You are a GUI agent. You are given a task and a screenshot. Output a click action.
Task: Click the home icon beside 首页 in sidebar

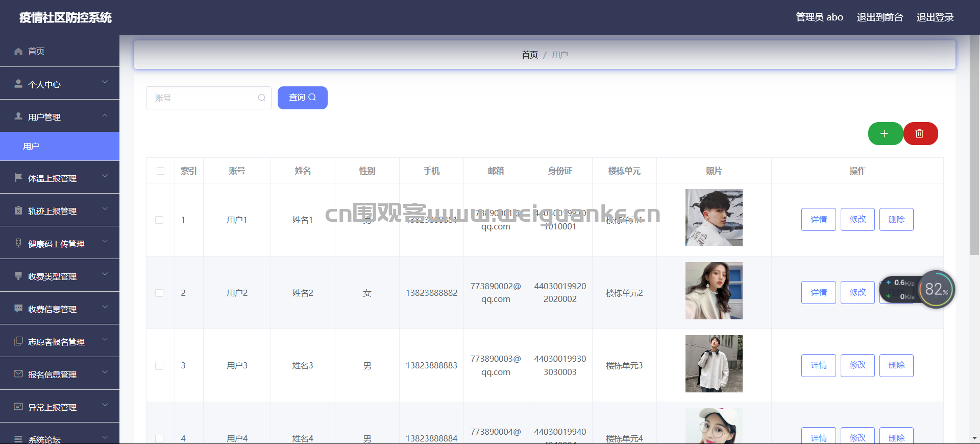18,51
